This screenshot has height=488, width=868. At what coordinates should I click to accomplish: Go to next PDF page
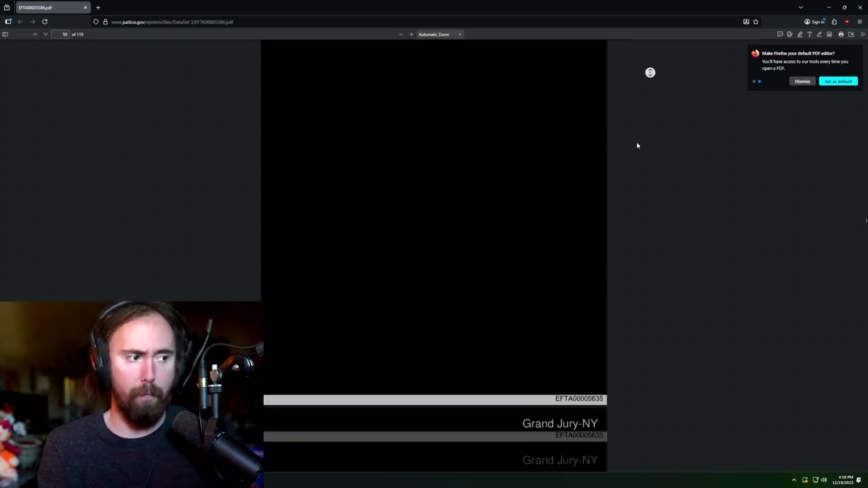pyautogui.click(x=45, y=34)
